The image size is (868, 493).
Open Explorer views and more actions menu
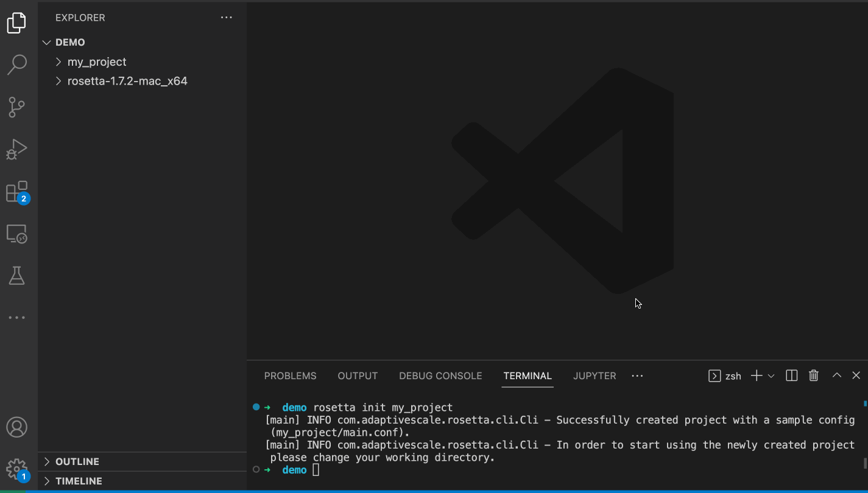click(x=227, y=18)
